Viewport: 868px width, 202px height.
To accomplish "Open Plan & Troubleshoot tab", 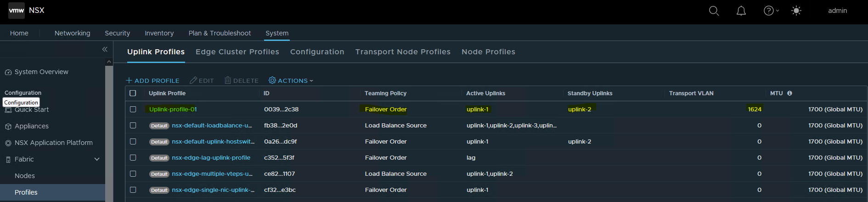I will coord(220,33).
